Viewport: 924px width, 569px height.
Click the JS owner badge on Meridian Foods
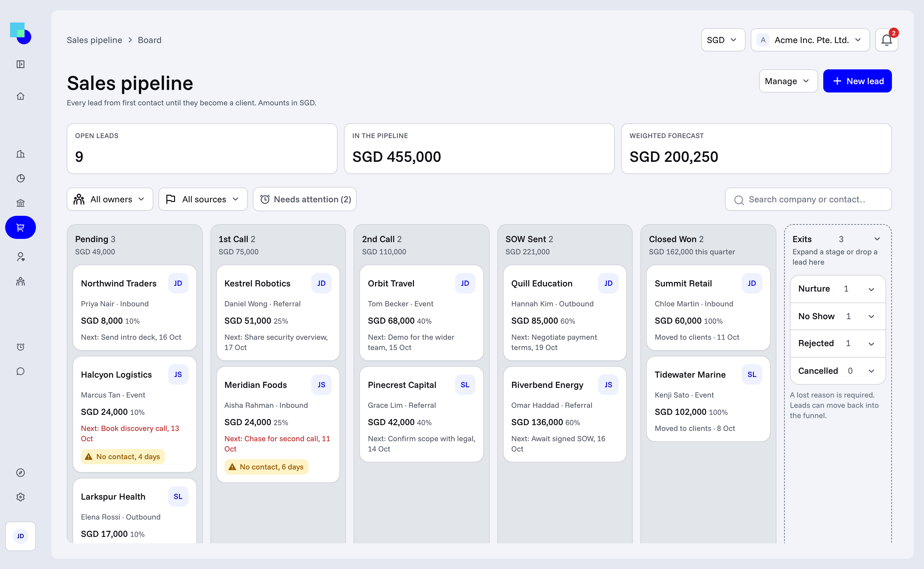(321, 385)
